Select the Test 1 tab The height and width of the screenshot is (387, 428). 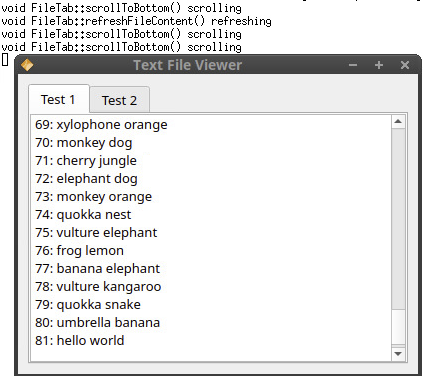point(59,99)
